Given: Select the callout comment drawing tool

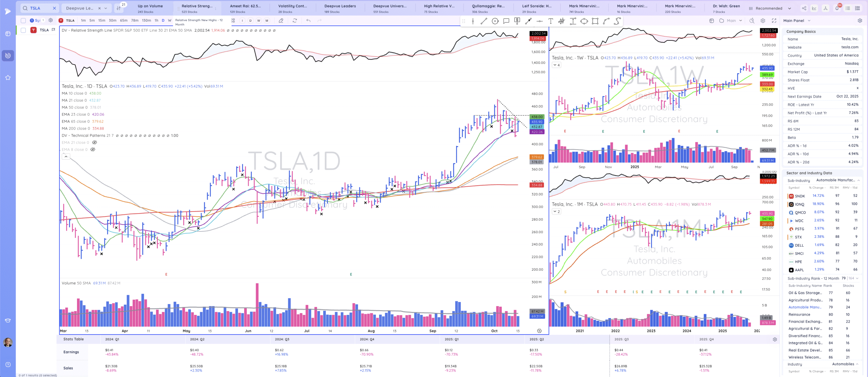Looking at the screenshot, I should click(x=506, y=21).
